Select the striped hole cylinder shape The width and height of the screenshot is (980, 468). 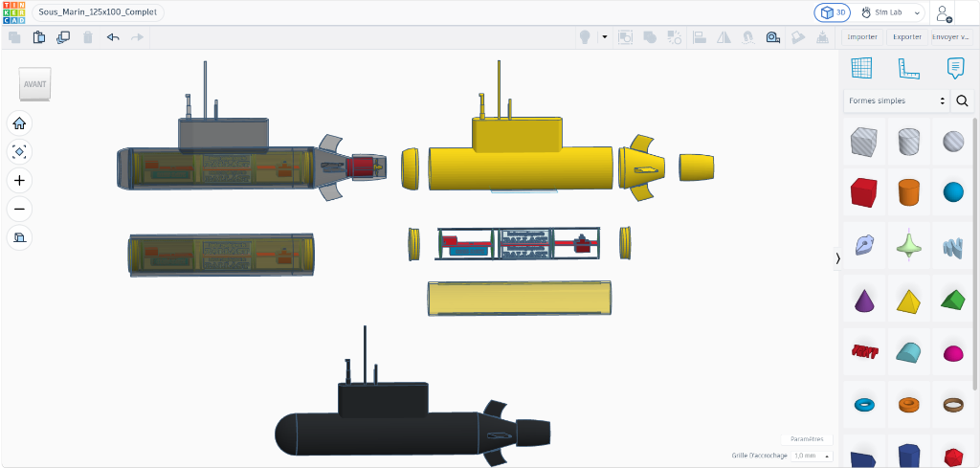point(910,142)
